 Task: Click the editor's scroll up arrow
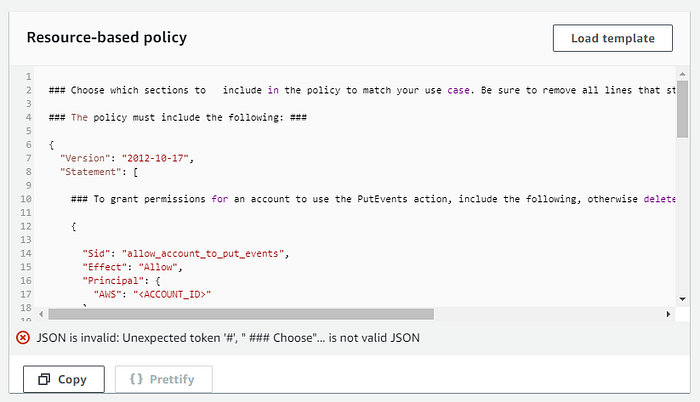click(682, 74)
